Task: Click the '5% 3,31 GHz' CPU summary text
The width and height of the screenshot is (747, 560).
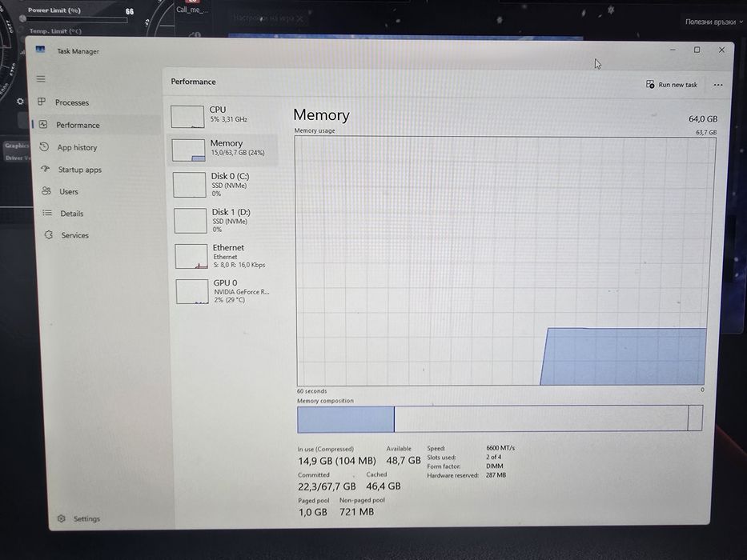Action: click(229, 119)
